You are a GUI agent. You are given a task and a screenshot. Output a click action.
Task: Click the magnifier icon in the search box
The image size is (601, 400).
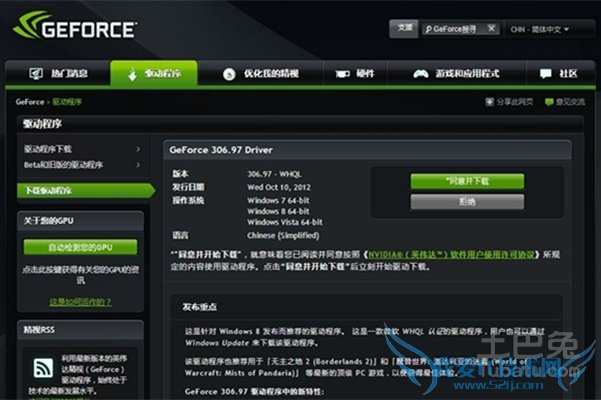click(429, 30)
